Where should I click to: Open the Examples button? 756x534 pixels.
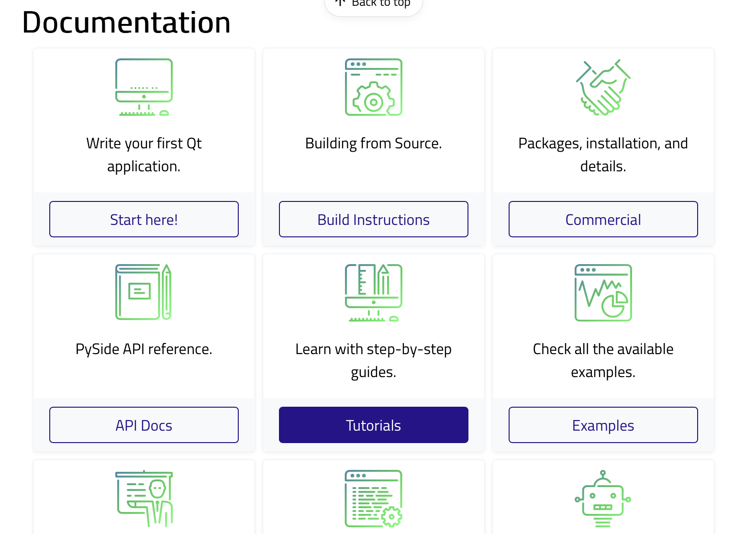[603, 425]
